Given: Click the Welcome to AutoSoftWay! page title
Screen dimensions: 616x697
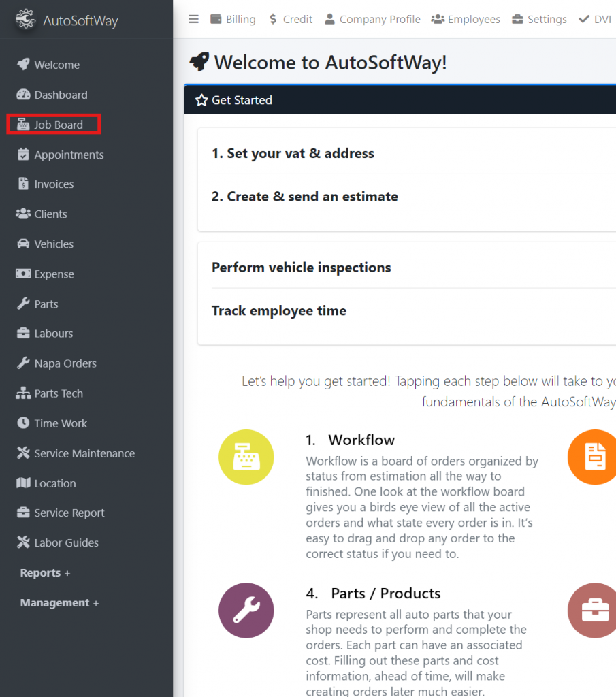Looking at the screenshot, I should pyautogui.click(x=330, y=62).
